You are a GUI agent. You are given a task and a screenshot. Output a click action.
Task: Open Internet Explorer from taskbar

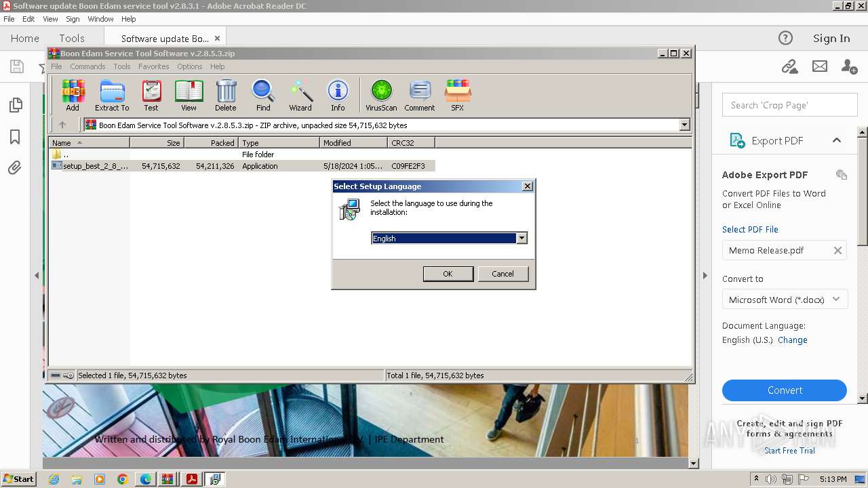pyautogui.click(x=54, y=479)
